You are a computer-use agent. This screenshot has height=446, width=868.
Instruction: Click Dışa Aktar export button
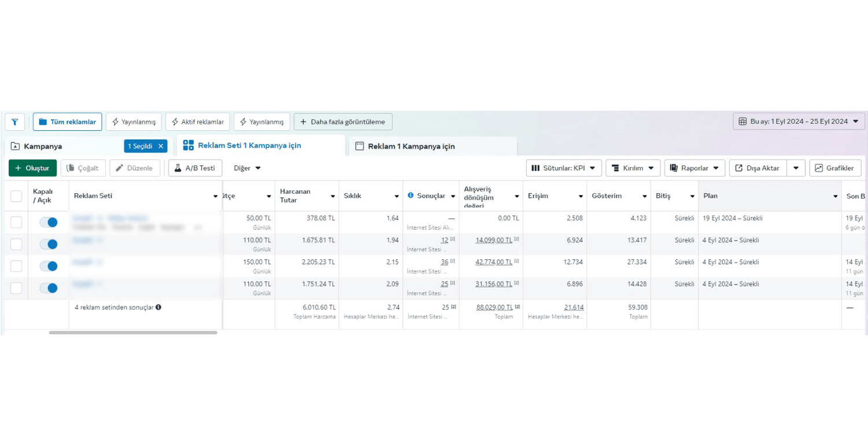point(757,168)
